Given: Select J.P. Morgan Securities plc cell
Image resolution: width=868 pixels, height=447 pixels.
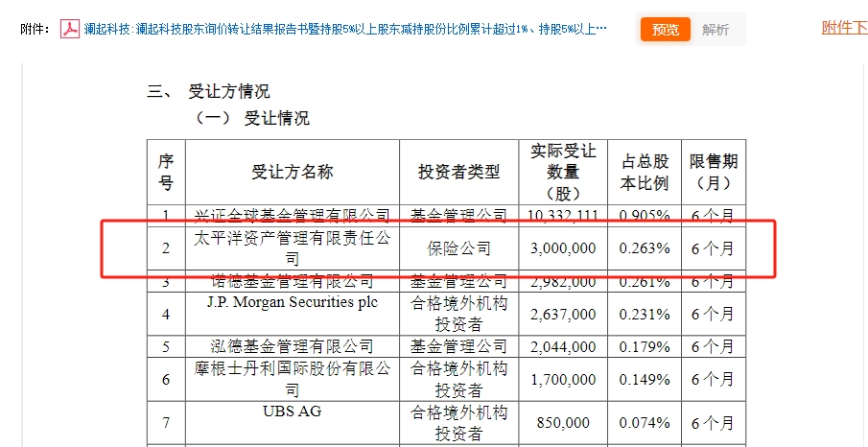Looking at the screenshot, I should point(293,314).
